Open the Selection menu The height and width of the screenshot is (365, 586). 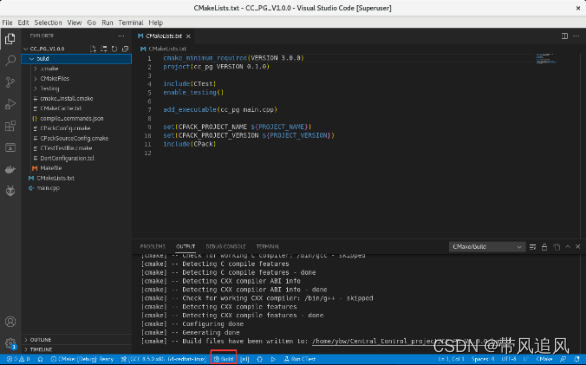pyautogui.click(x=48, y=22)
